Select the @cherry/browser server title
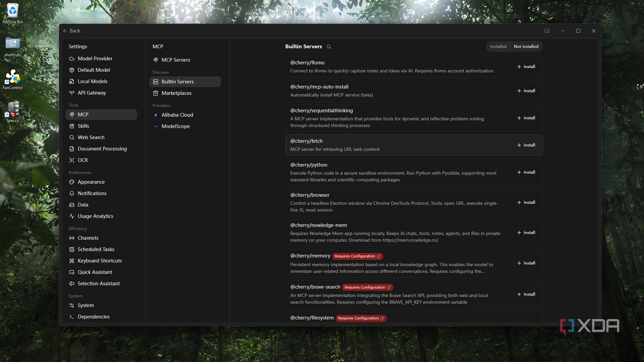Screen dimensions: 644x362 310,195
